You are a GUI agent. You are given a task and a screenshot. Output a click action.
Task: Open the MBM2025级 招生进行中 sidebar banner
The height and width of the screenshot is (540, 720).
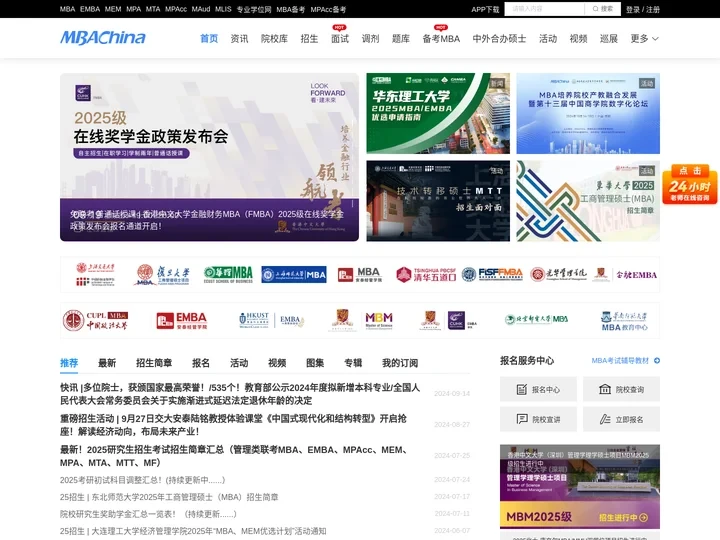580,487
